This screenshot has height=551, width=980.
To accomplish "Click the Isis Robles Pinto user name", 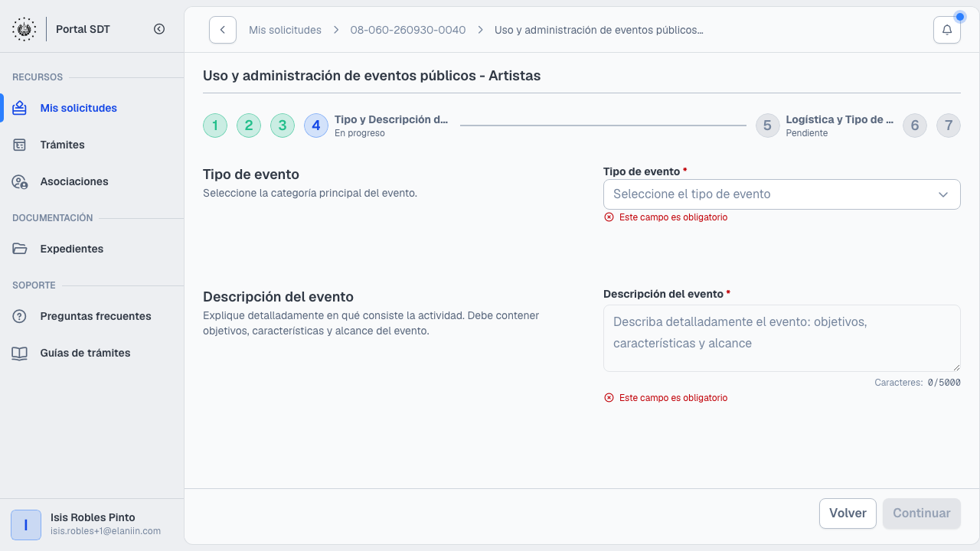I will coord(93,517).
